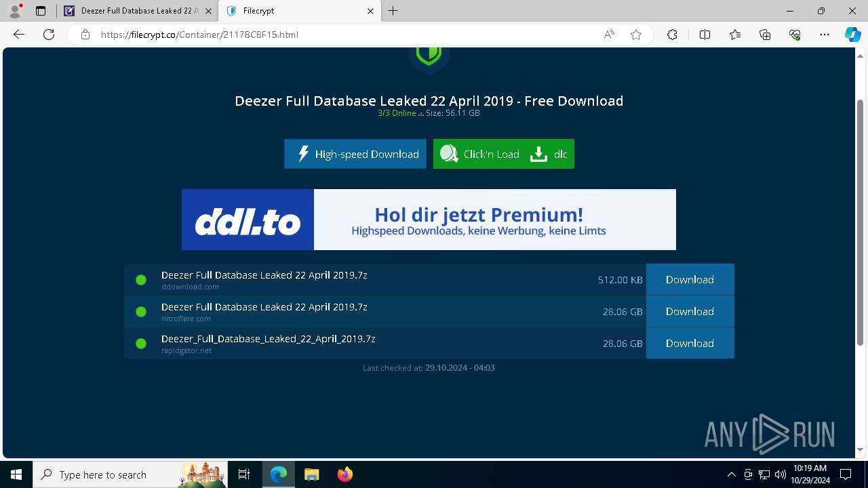Viewport: 868px width, 488px height.
Task: Open a new browser tab
Action: [393, 11]
